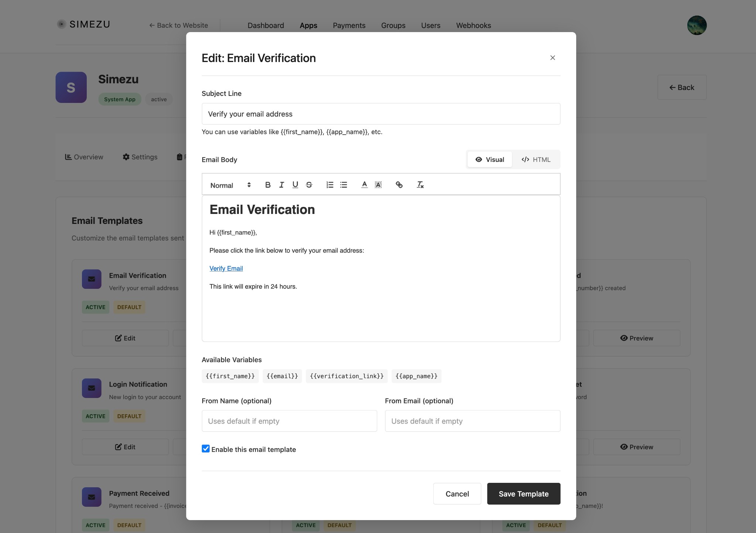Toggle bold formatting in editor toolbar
The height and width of the screenshot is (533, 756).
(268, 185)
